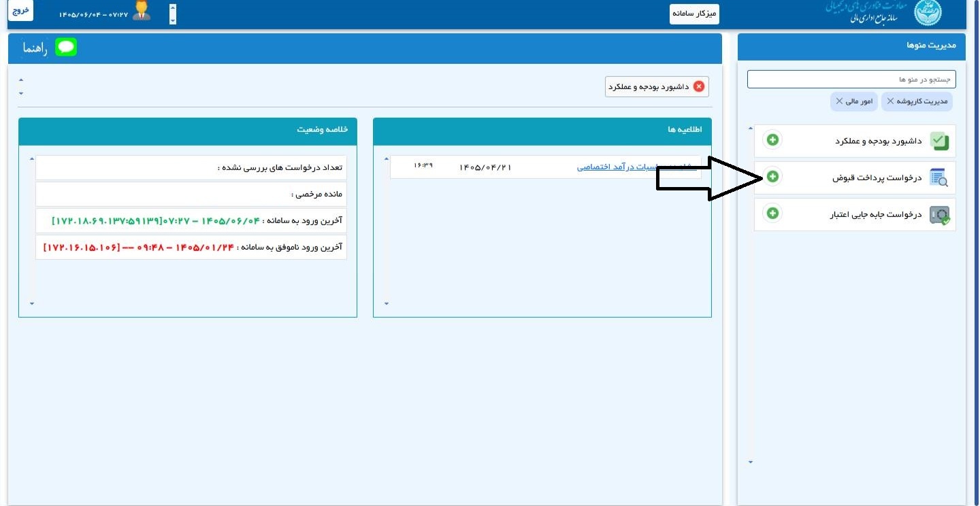The image size is (980, 506).
Task: Select the درخواست جابه جایی اعتبار menu item text
Action: [x=875, y=214]
